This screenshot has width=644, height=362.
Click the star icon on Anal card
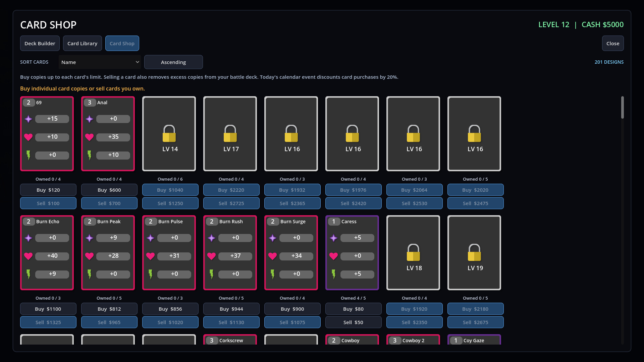pyautogui.click(x=90, y=119)
